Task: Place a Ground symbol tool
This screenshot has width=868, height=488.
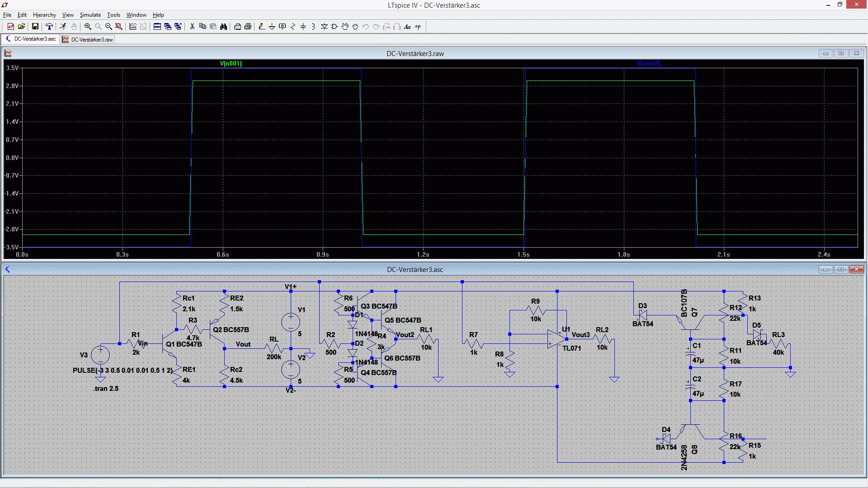Action: pyautogui.click(x=272, y=27)
